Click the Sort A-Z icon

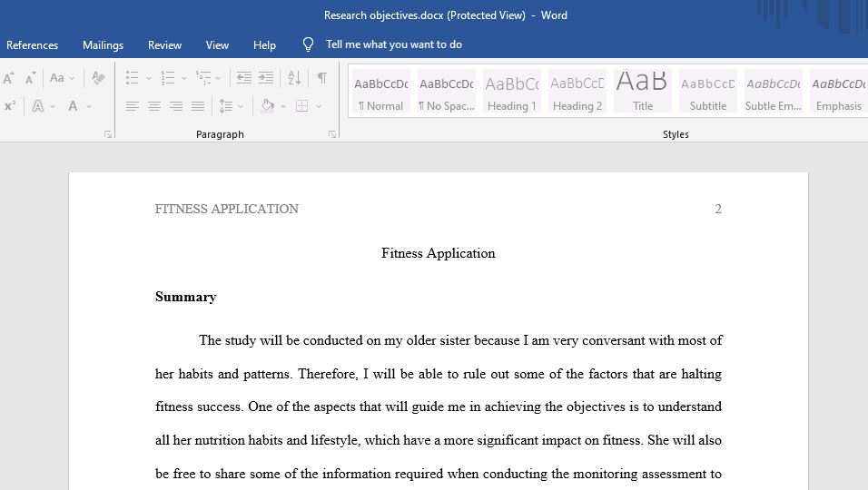click(294, 78)
